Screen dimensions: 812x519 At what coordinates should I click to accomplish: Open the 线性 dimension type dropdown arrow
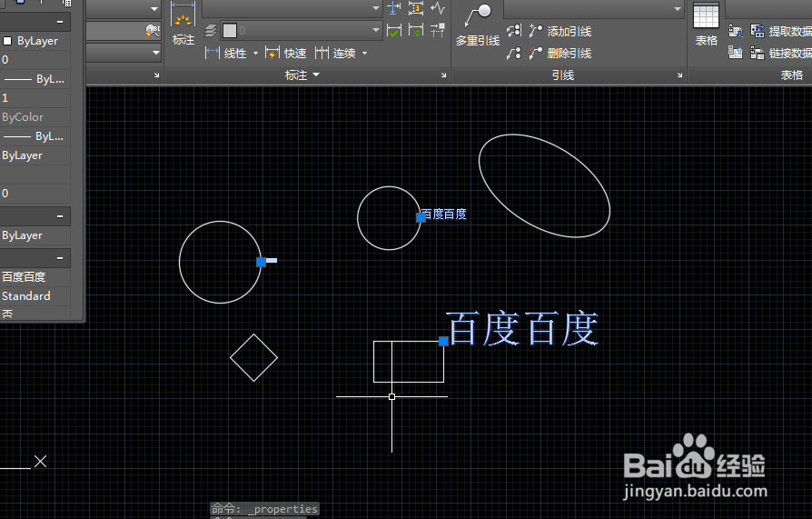click(255, 54)
